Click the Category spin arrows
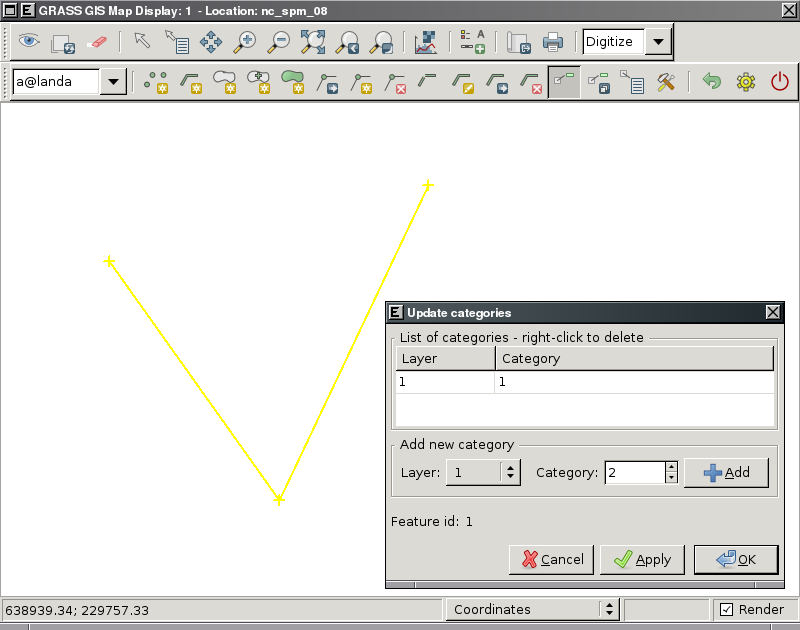 671,472
